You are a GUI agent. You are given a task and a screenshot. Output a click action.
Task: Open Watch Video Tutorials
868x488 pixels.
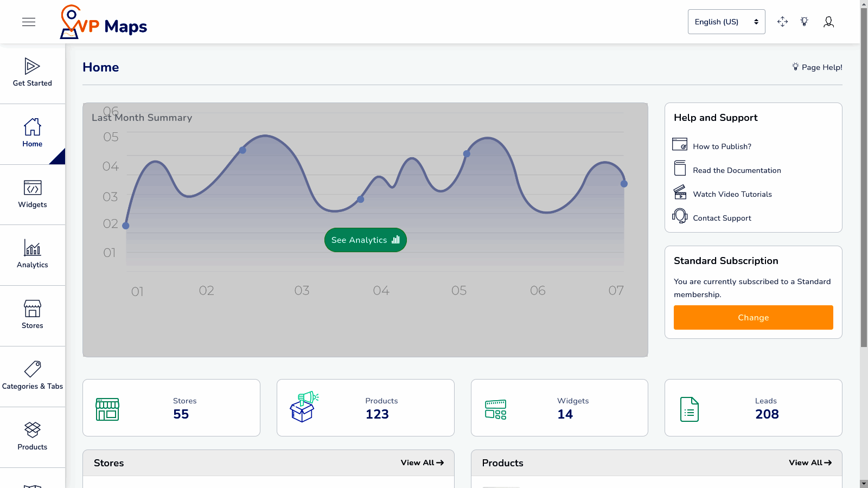[732, 194]
